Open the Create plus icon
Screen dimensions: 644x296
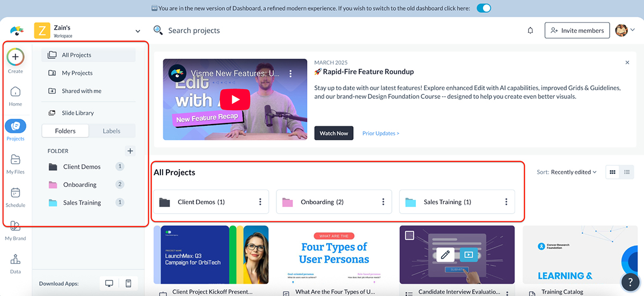coord(16,56)
